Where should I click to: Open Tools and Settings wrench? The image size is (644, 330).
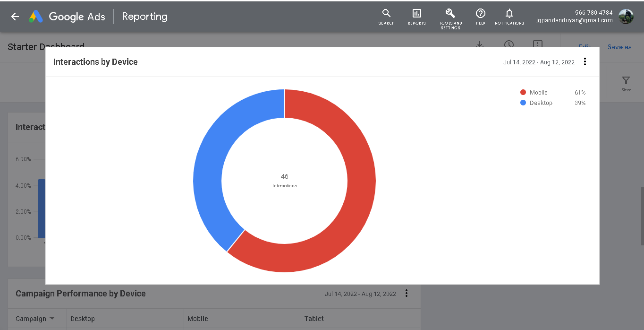tap(450, 19)
